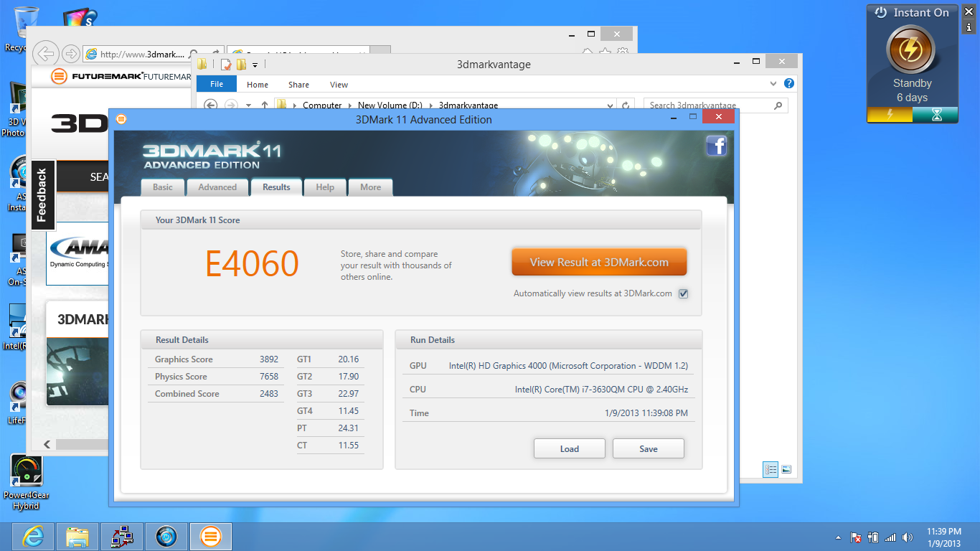980x551 pixels.
Task: Open Instant On gadget info button
Action: tap(969, 27)
